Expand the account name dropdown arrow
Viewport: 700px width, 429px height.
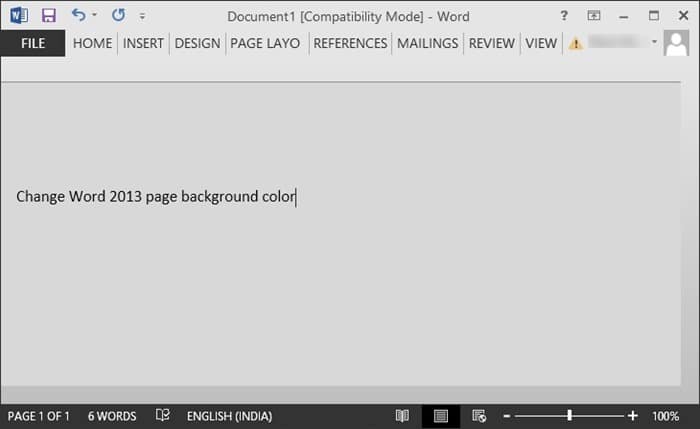(654, 43)
